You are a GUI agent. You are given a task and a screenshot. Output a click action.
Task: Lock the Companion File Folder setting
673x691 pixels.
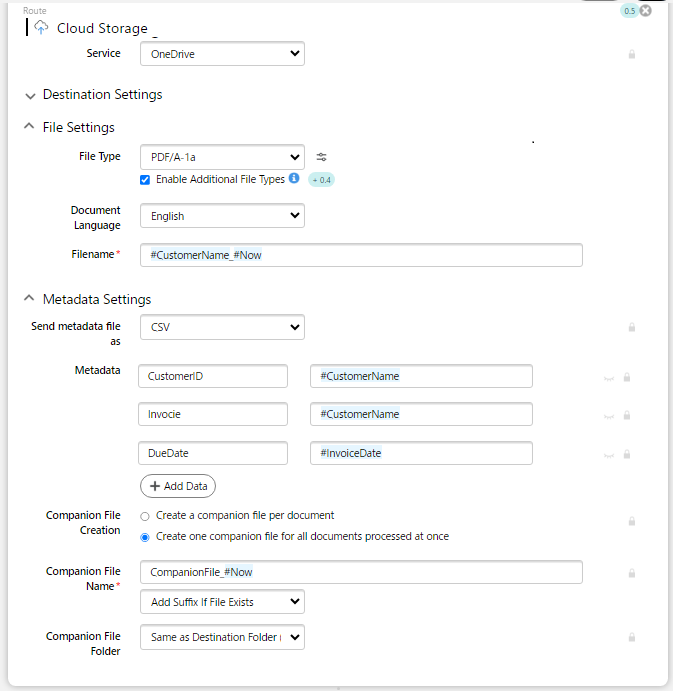pyautogui.click(x=632, y=637)
